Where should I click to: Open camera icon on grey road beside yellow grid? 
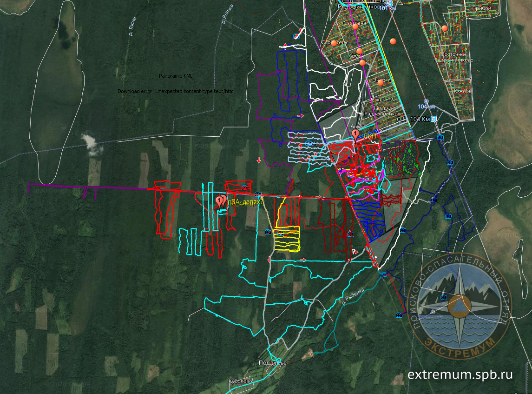[x=268, y=232]
